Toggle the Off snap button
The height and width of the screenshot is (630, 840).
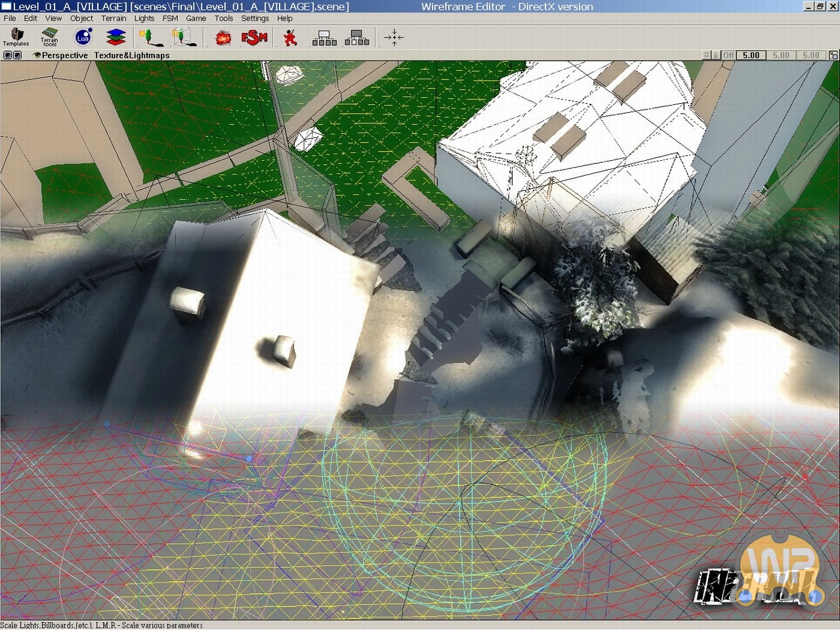click(728, 55)
